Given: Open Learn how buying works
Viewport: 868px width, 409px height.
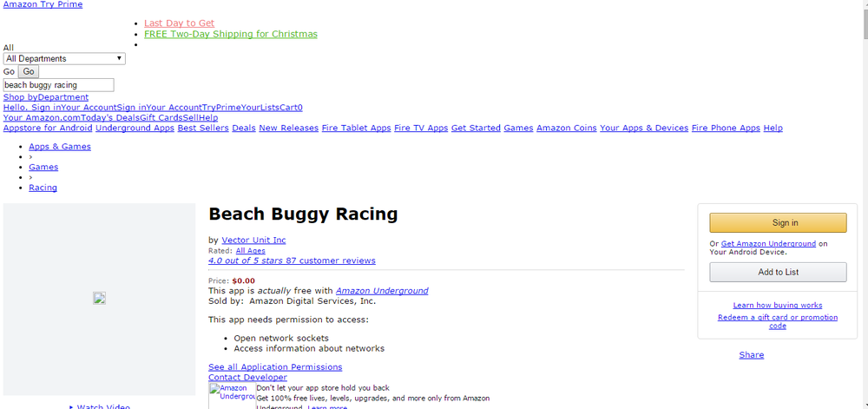Looking at the screenshot, I should (777, 305).
